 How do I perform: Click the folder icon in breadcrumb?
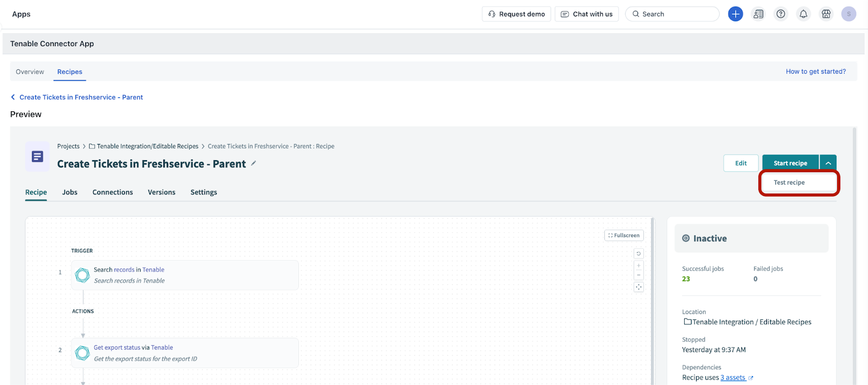coord(92,146)
